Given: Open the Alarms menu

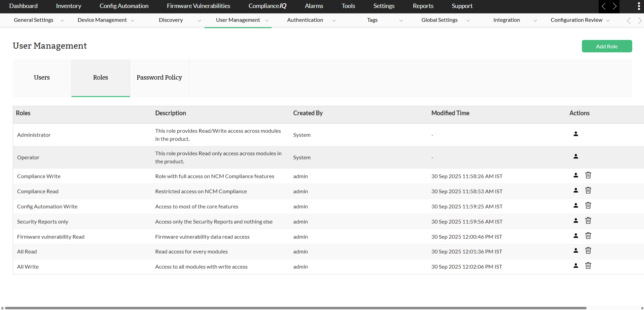Looking at the screenshot, I should tap(314, 6).
